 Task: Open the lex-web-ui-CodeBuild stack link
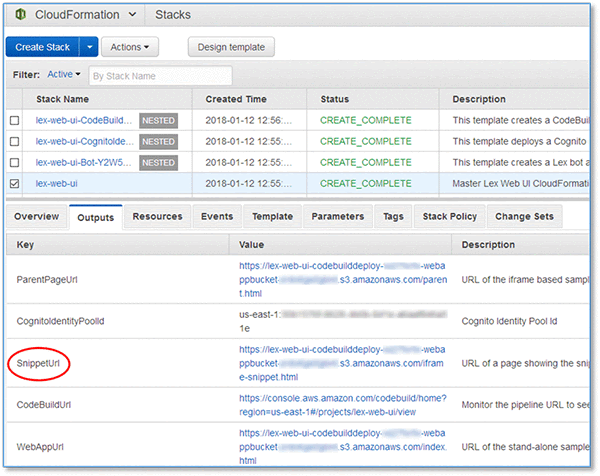(x=84, y=120)
